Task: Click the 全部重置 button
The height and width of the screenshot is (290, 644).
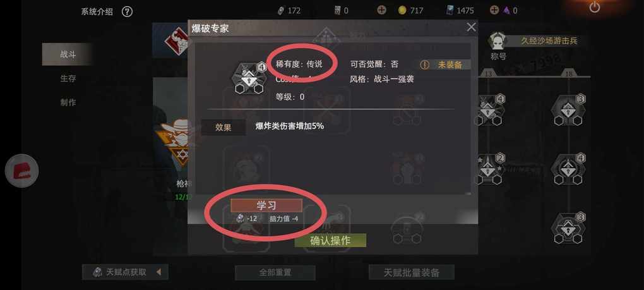Action: [x=275, y=272]
